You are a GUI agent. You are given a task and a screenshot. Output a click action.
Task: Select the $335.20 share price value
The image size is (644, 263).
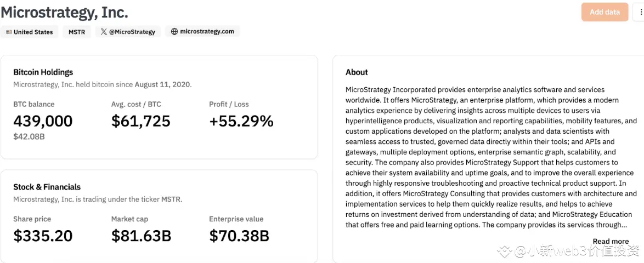point(43,236)
